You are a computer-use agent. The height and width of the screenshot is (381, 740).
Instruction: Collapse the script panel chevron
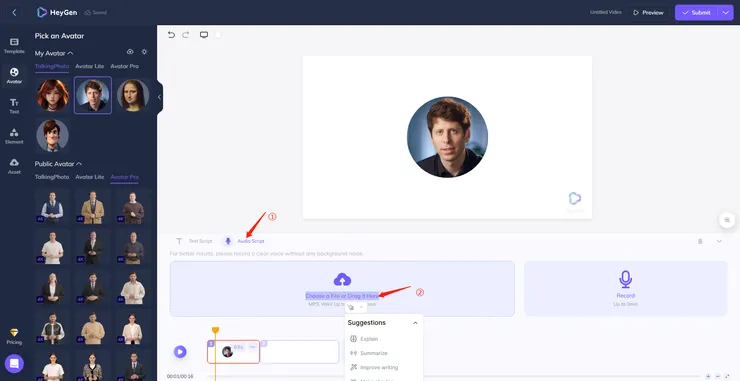(x=719, y=241)
